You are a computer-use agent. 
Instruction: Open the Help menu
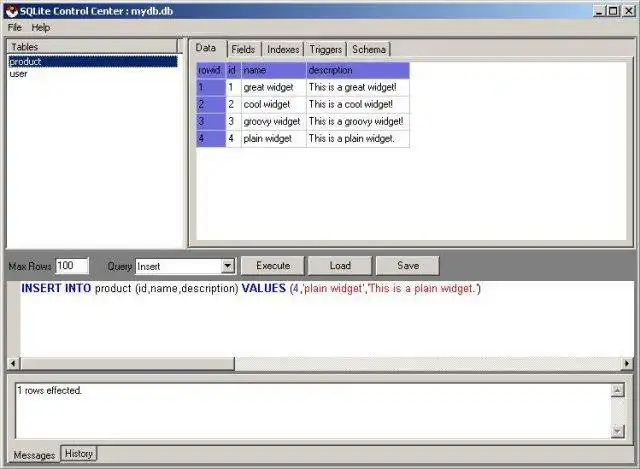click(x=40, y=27)
